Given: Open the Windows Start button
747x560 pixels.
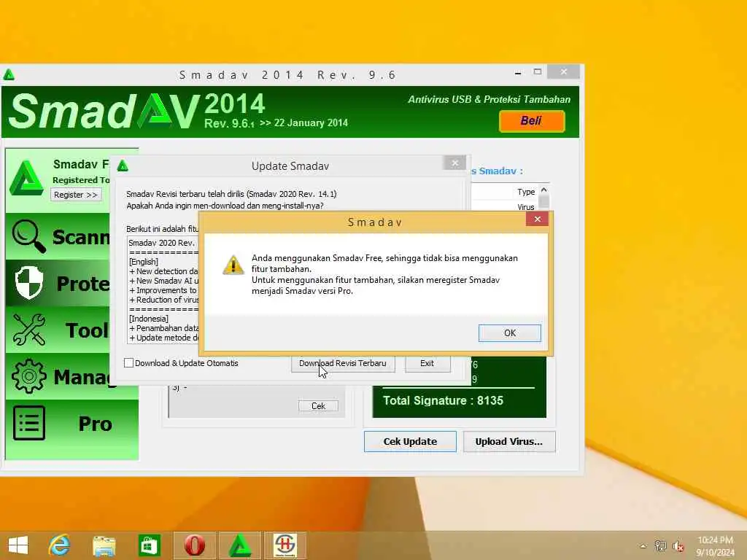Looking at the screenshot, I should coord(18,545).
